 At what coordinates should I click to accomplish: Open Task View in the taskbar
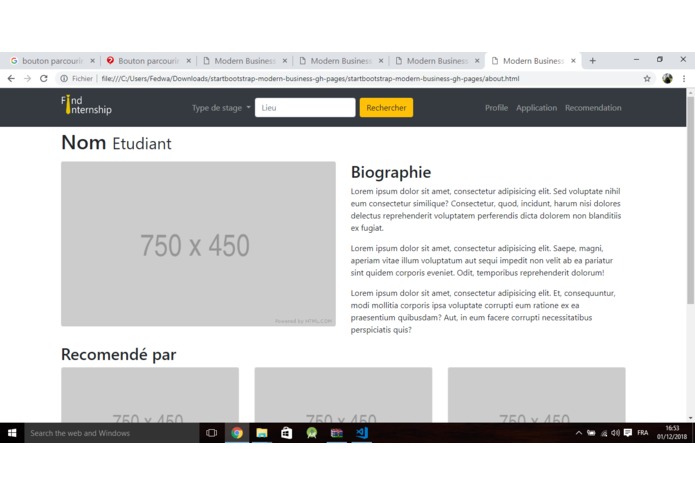tap(211, 433)
